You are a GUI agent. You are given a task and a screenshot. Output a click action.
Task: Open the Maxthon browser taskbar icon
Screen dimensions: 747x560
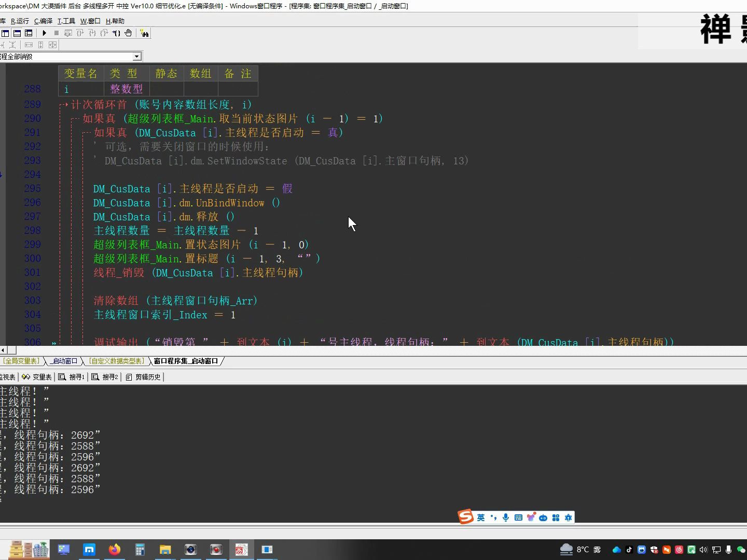(89, 550)
